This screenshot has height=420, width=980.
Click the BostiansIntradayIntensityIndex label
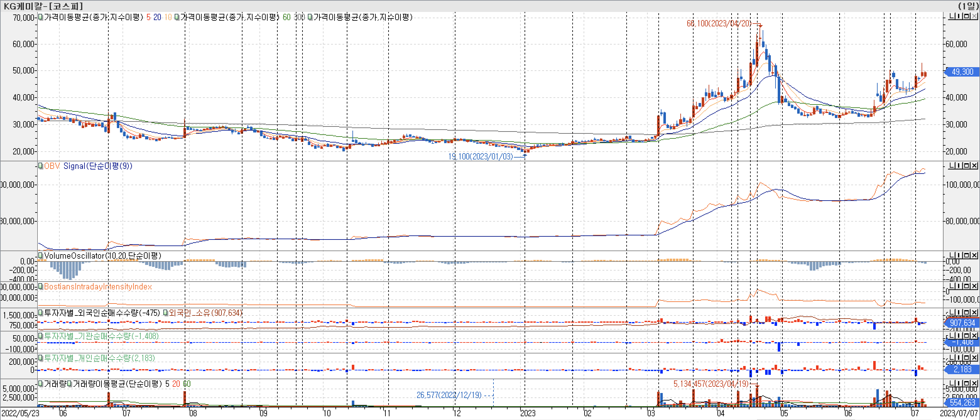point(98,287)
